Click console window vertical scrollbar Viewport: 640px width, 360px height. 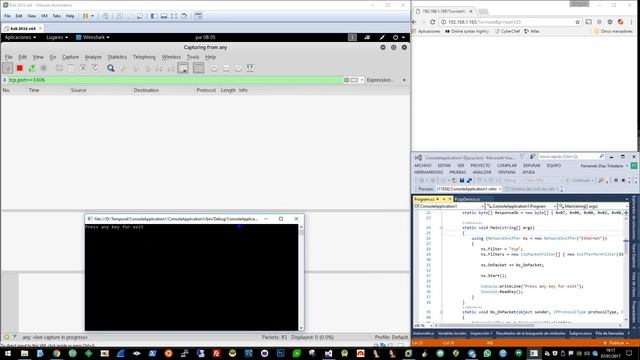(x=301, y=277)
